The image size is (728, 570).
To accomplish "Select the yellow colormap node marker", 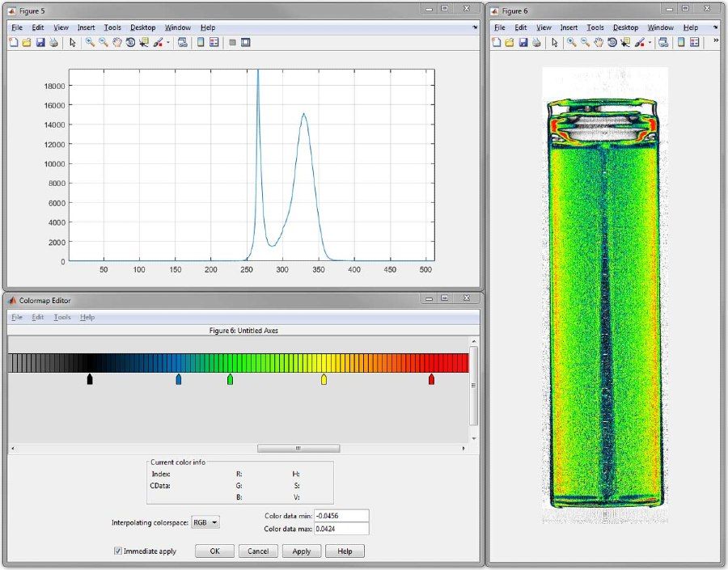I will click(324, 379).
